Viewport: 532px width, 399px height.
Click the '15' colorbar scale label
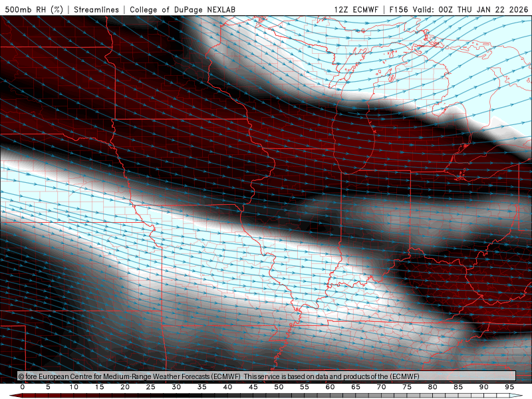pyautogui.click(x=99, y=387)
